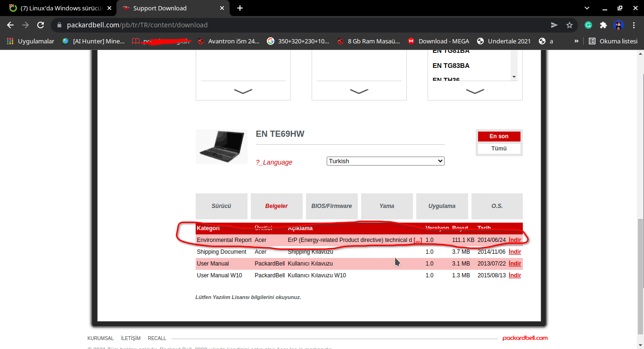Select the En son filter

[x=499, y=136]
